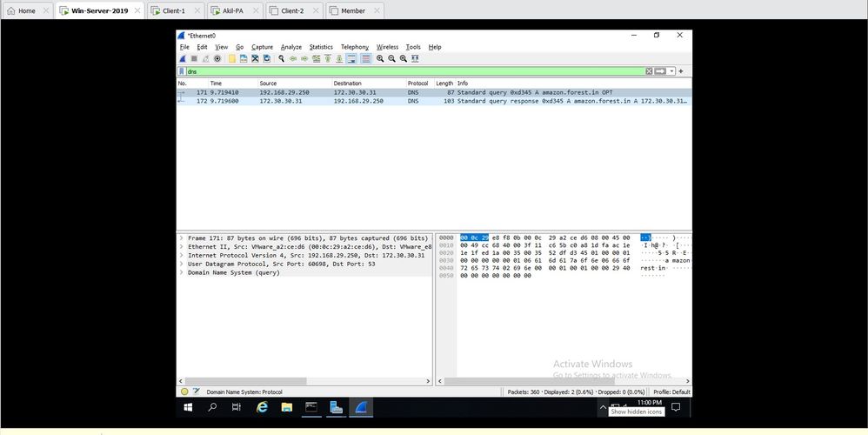This screenshot has height=435, width=868.
Task: Reset text to normal size
Action: coord(404,58)
